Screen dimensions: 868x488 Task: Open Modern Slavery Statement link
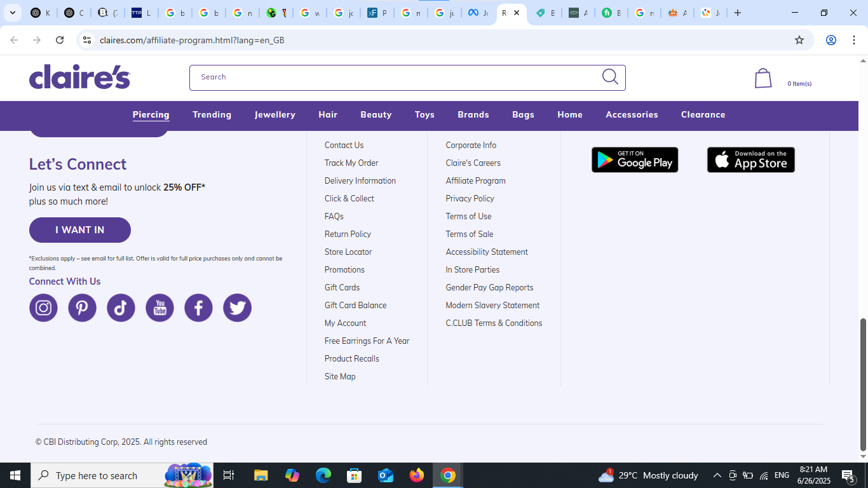492,305
